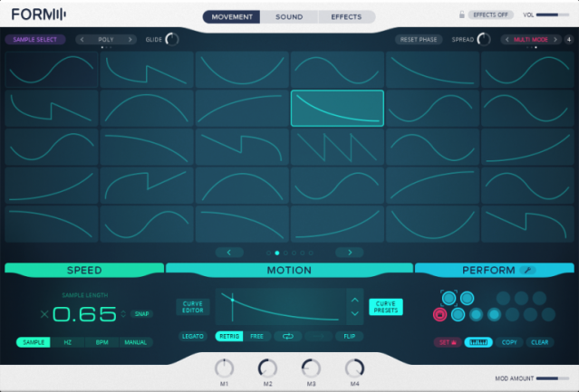
Task: Go to previous curve page arrow
Action: [229, 253]
